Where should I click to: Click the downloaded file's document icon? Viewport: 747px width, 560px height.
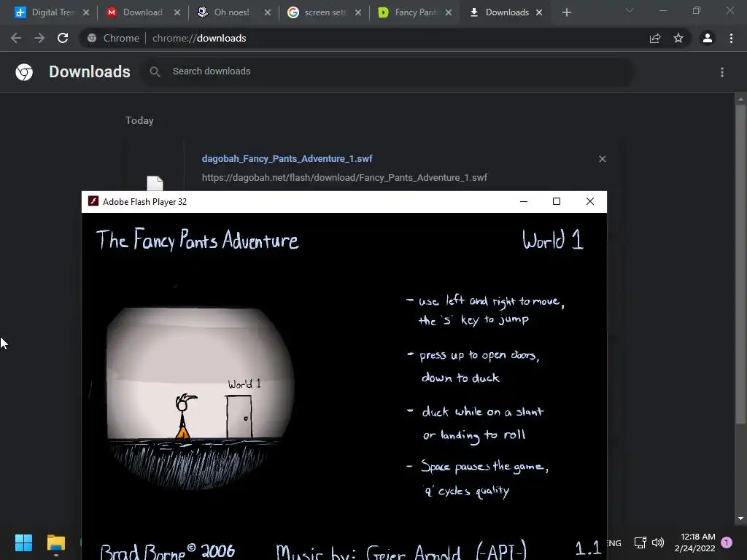click(x=155, y=183)
